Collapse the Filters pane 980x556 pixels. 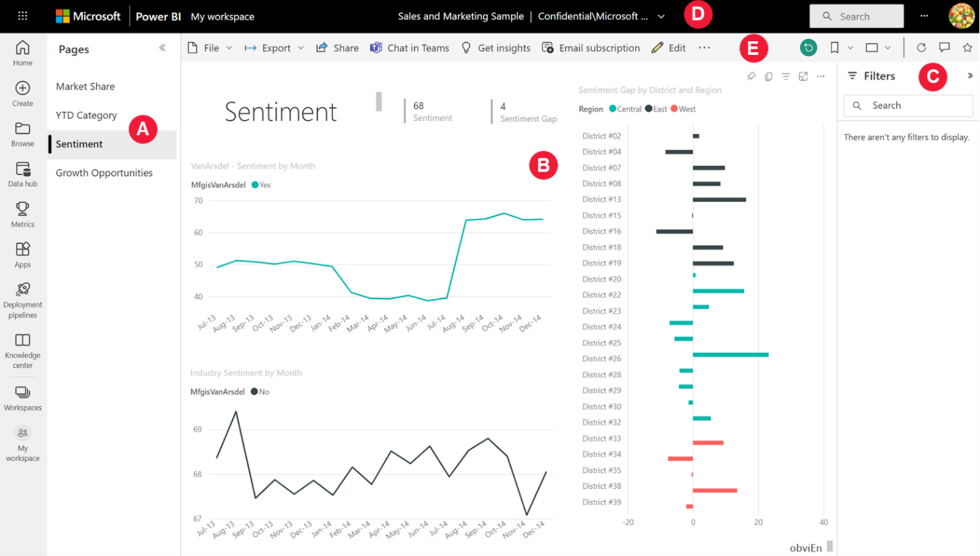point(970,76)
